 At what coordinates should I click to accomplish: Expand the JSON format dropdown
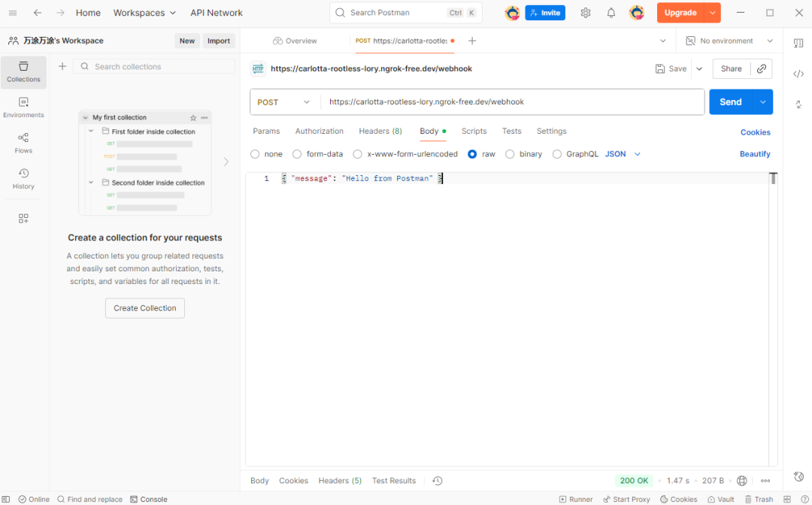click(x=623, y=154)
